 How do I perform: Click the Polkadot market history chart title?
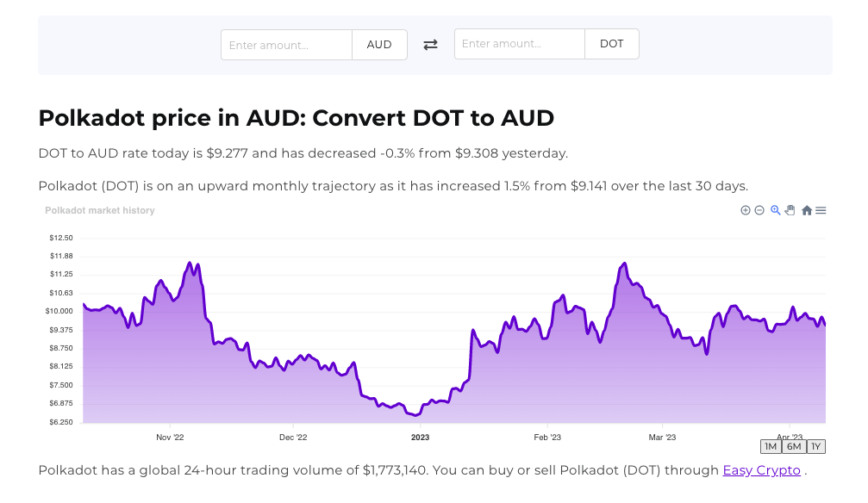tap(100, 210)
